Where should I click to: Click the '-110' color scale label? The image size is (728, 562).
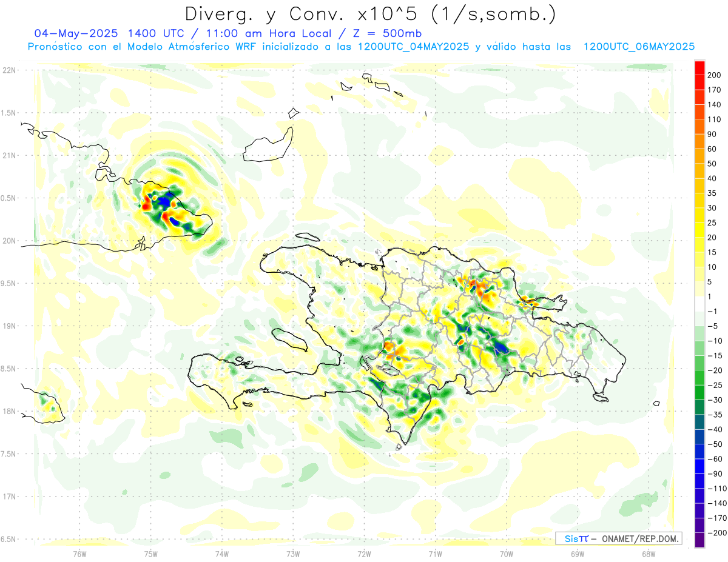click(x=718, y=489)
